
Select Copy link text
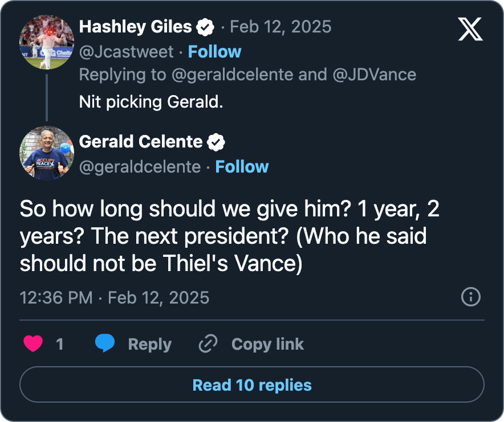click(x=267, y=345)
